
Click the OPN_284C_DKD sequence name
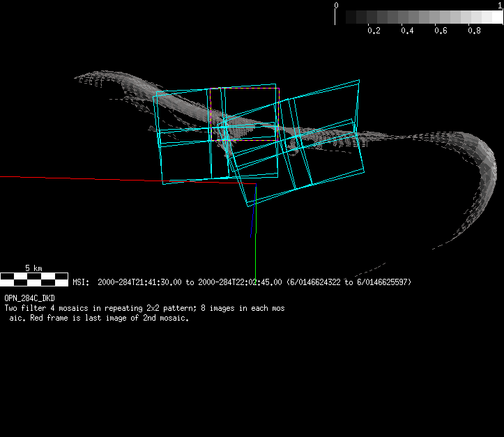click(29, 298)
